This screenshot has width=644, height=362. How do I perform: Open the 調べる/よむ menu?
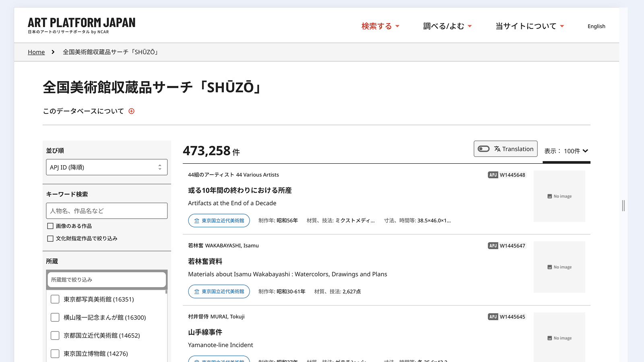coord(447,26)
